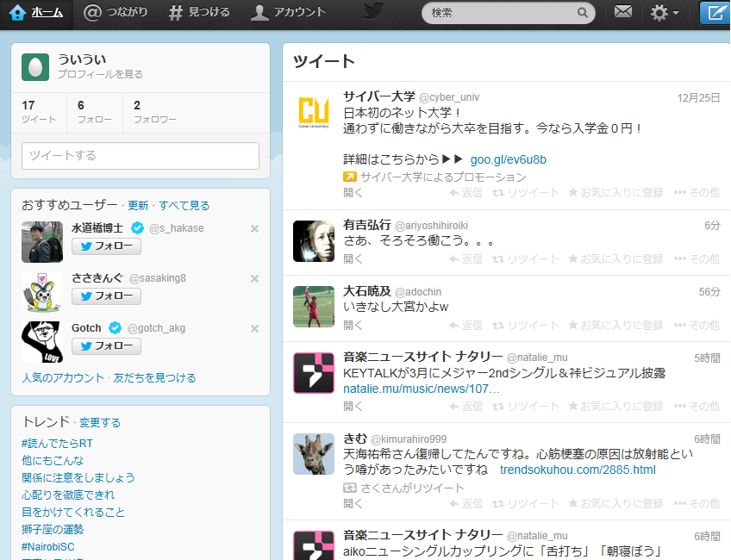Viewport: 731px width, 560px height.
Task: Favorite the 有吉弘行 tweet
Action: pos(615,259)
